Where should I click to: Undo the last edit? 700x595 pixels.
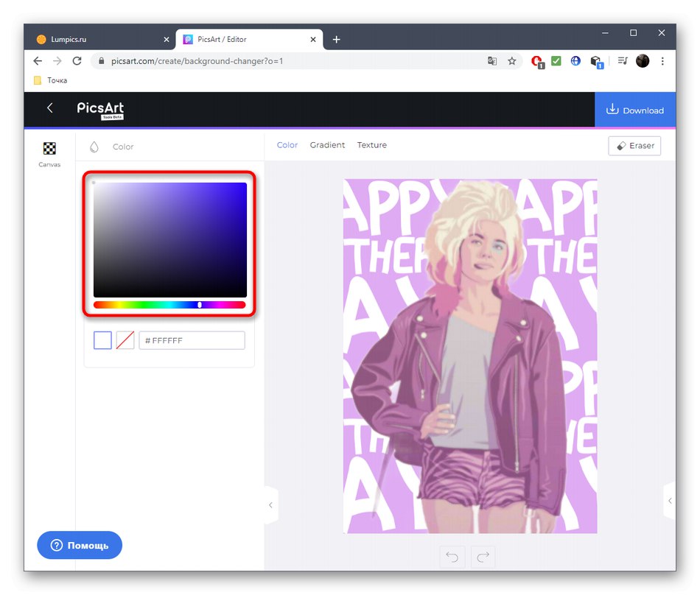pyautogui.click(x=452, y=557)
